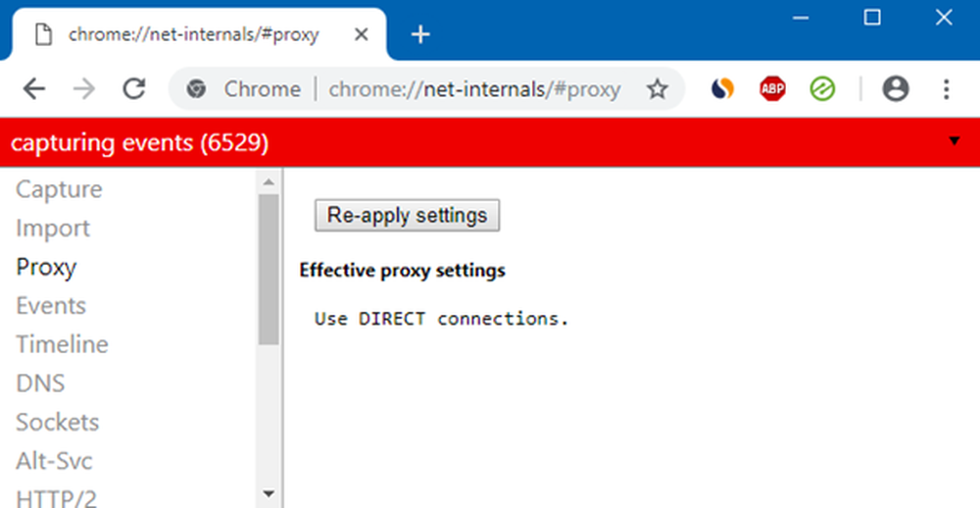Open a new tab with plus button

[x=420, y=34]
